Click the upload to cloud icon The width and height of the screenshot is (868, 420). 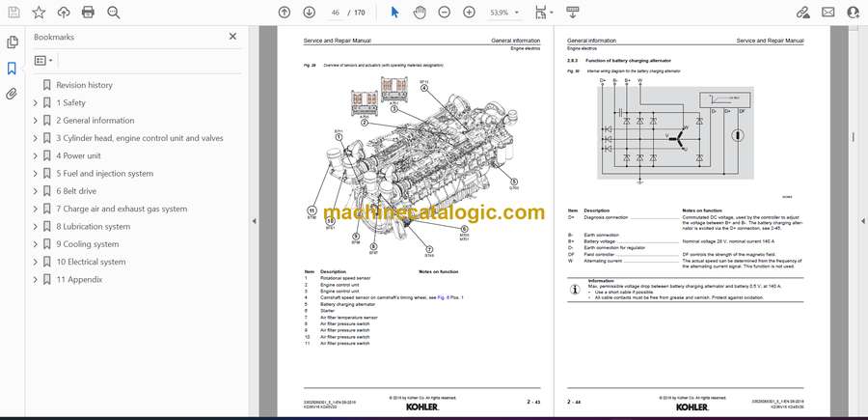coord(64,13)
